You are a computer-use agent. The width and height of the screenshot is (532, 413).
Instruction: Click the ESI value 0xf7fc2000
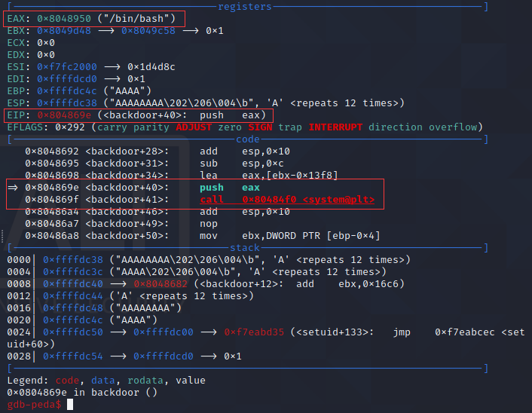(x=67, y=67)
